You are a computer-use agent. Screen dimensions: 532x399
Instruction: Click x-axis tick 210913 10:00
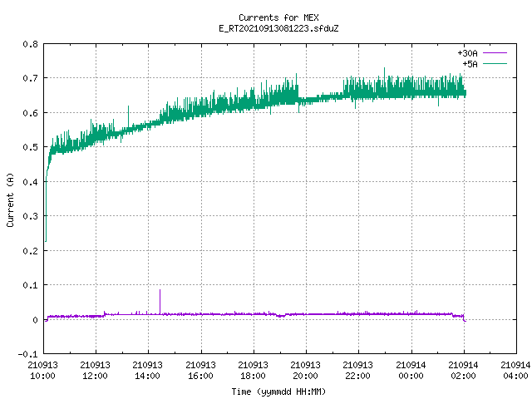[x=42, y=371]
